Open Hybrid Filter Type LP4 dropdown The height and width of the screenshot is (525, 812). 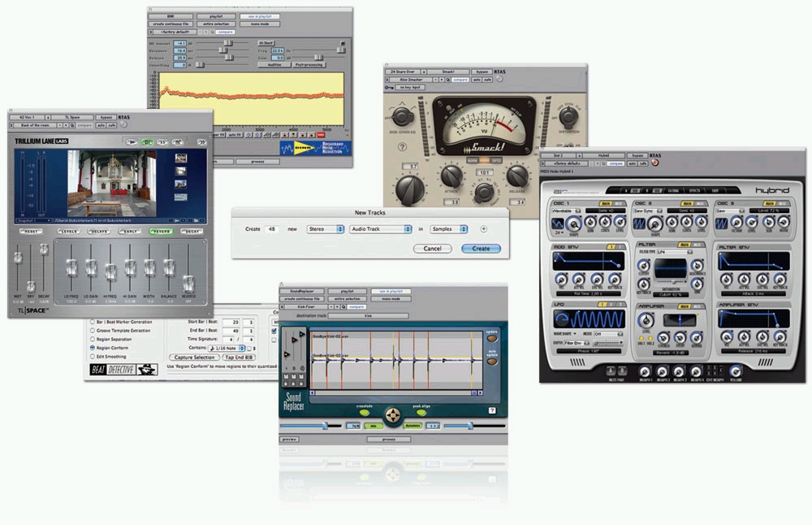[x=675, y=252]
